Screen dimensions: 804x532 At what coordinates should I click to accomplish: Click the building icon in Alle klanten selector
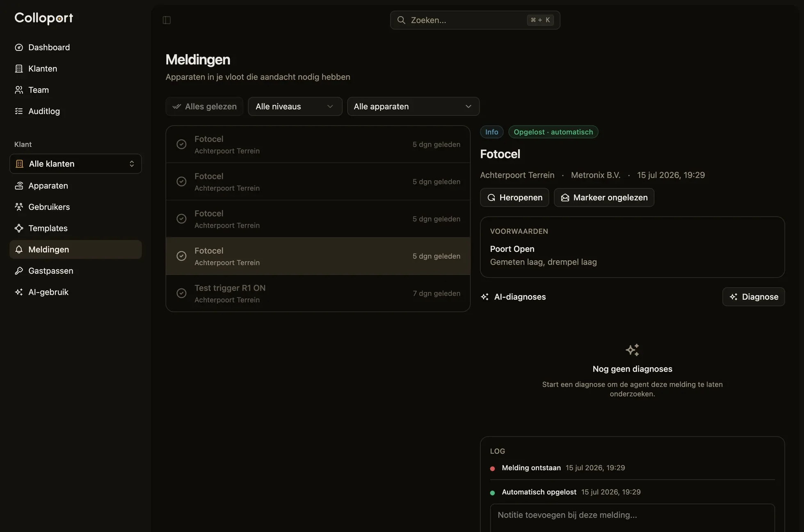pyautogui.click(x=19, y=164)
